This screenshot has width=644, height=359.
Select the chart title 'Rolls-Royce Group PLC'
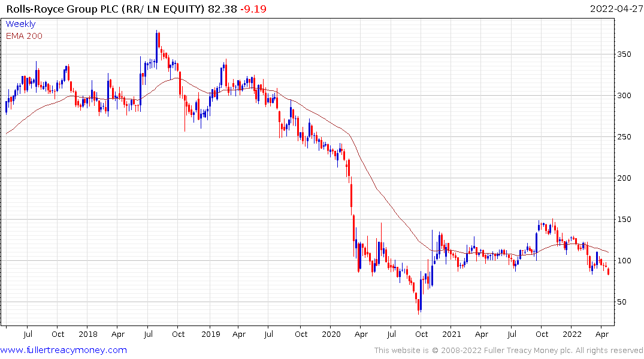[62, 8]
